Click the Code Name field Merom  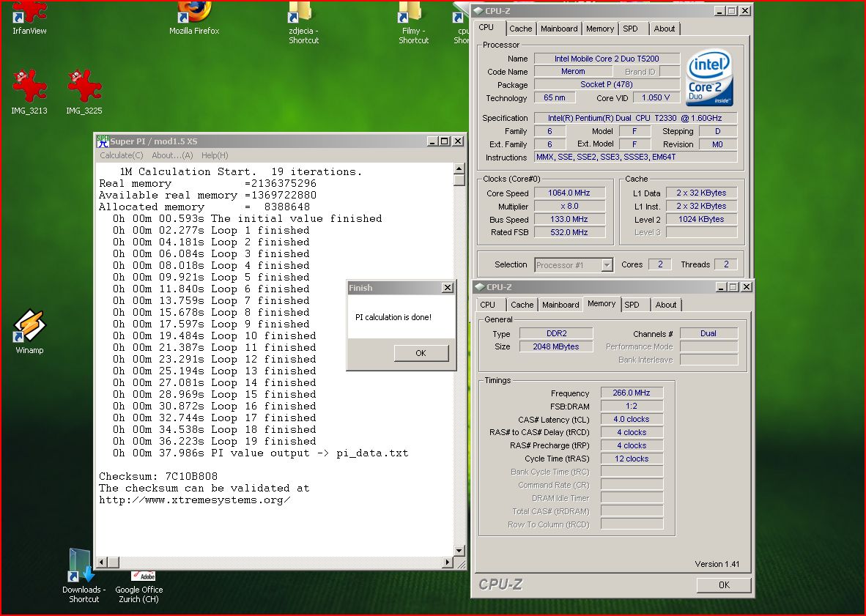[x=573, y=71]
